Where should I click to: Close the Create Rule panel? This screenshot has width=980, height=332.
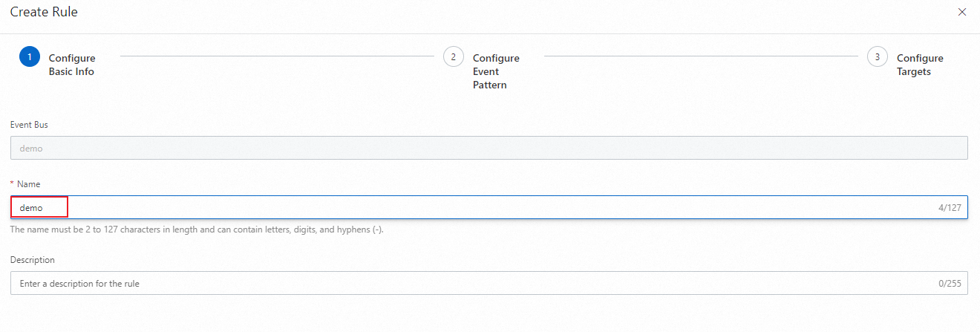(962, 12)
